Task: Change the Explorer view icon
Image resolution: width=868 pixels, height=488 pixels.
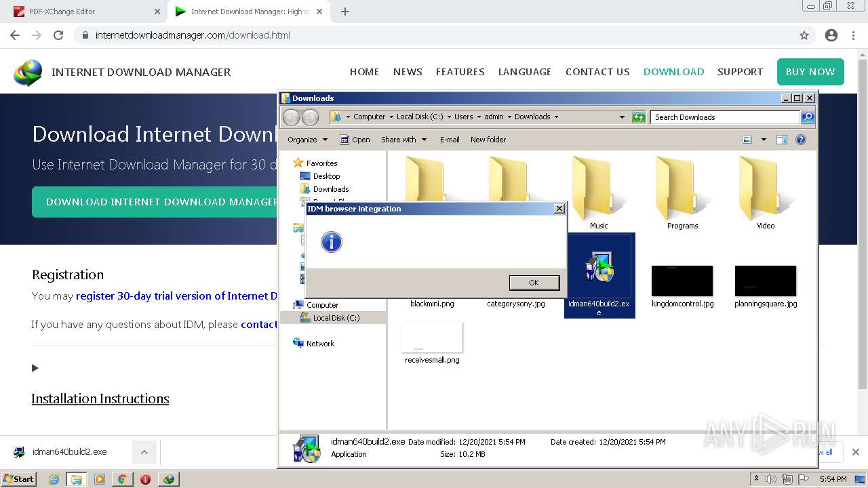Action: coord(747,140)
